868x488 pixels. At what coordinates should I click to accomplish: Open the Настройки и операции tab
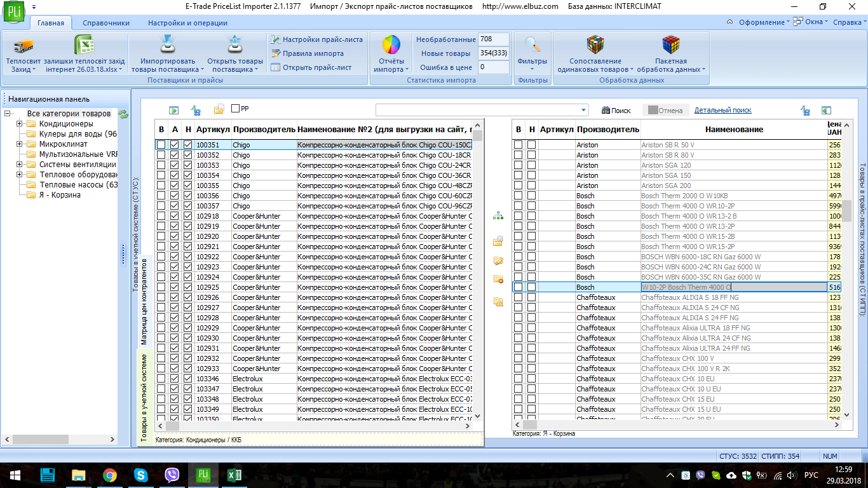[187, 23]
